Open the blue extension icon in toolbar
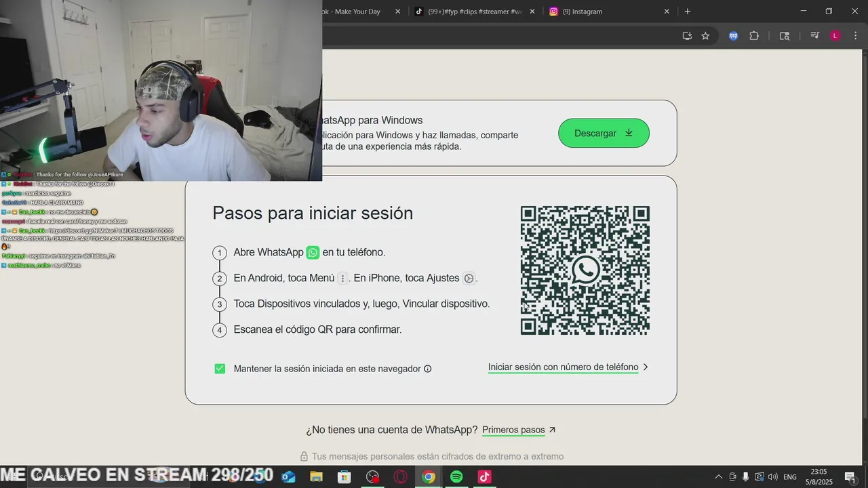Screen dimensions: 868x488 pos(733,36)
